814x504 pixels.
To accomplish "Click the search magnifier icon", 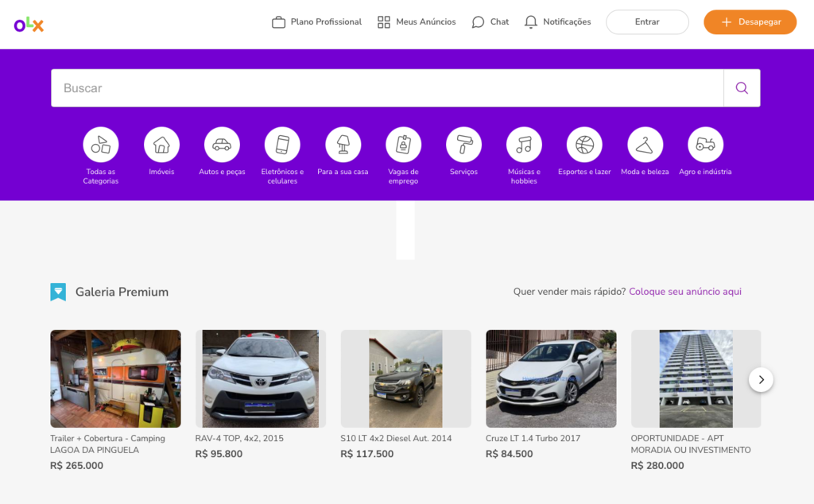I will [x=741, y=87].
